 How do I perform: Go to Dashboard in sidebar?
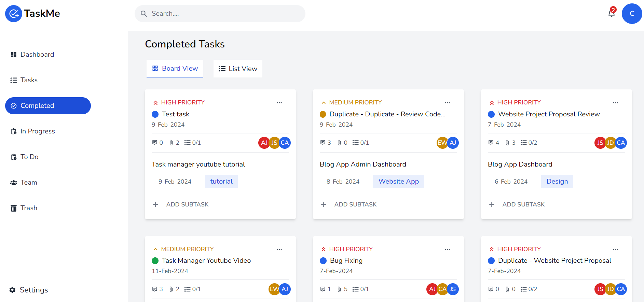pyautogui.click(x=48, y=55)
